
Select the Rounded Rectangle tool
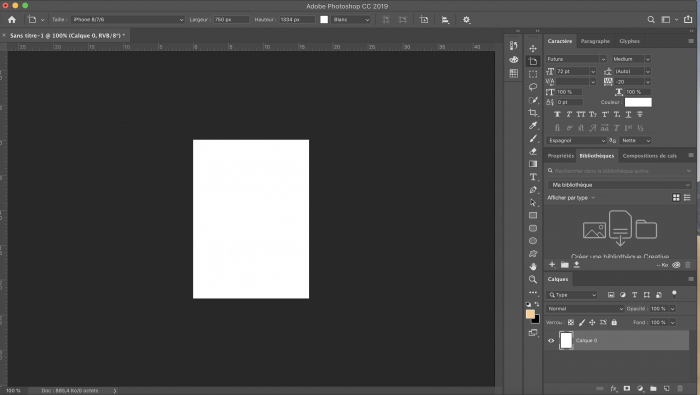pyautogui.click(x=533, y=228)
